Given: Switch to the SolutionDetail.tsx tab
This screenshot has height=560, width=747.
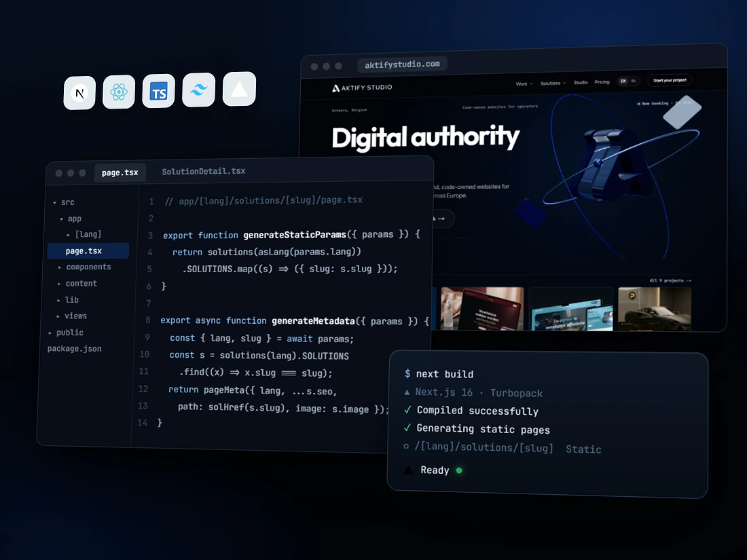Looking at the screenshot, I should pyautogui.click(x=204, y=172).
